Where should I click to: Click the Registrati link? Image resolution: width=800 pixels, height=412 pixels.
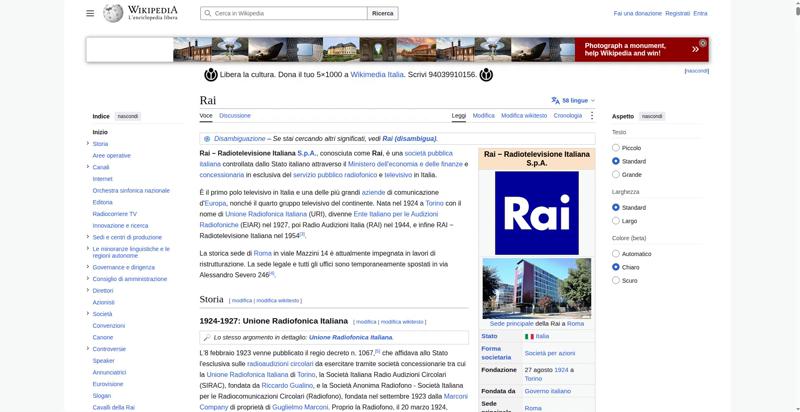[x=678, y=14]
